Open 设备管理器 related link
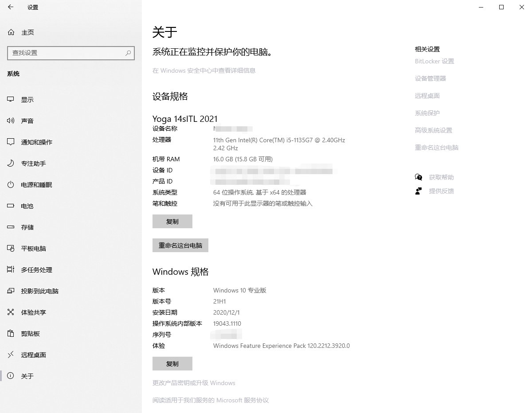This screenshot has height=413, width=532. (x=430, y=78)
